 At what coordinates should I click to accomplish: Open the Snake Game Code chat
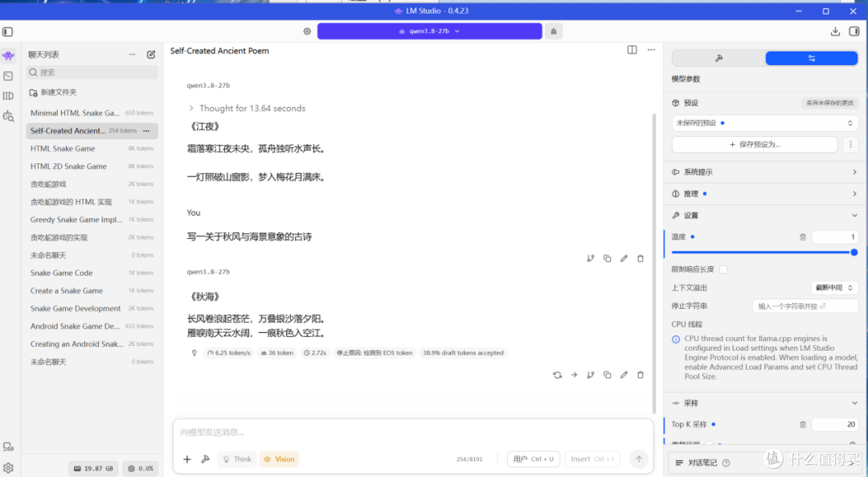(x=92, y=273)
